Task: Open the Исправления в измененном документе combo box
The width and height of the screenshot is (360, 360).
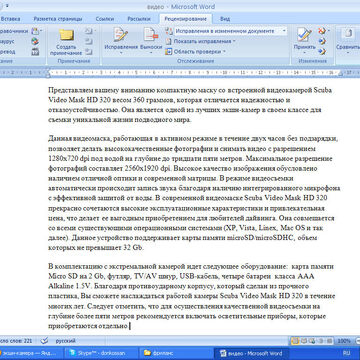Action: [x=230, y=31]
